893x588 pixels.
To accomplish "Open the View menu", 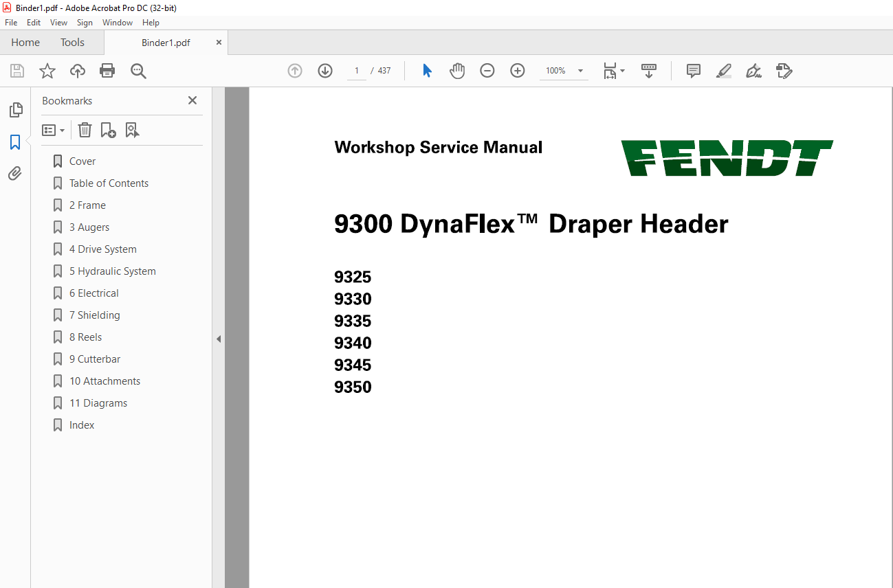I will pos(59,23).
